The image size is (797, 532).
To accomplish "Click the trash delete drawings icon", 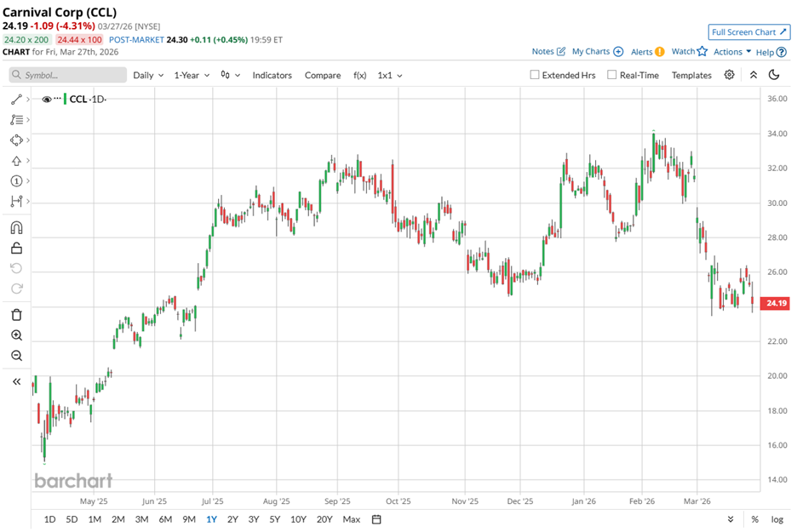I will [x=16, y=315].
